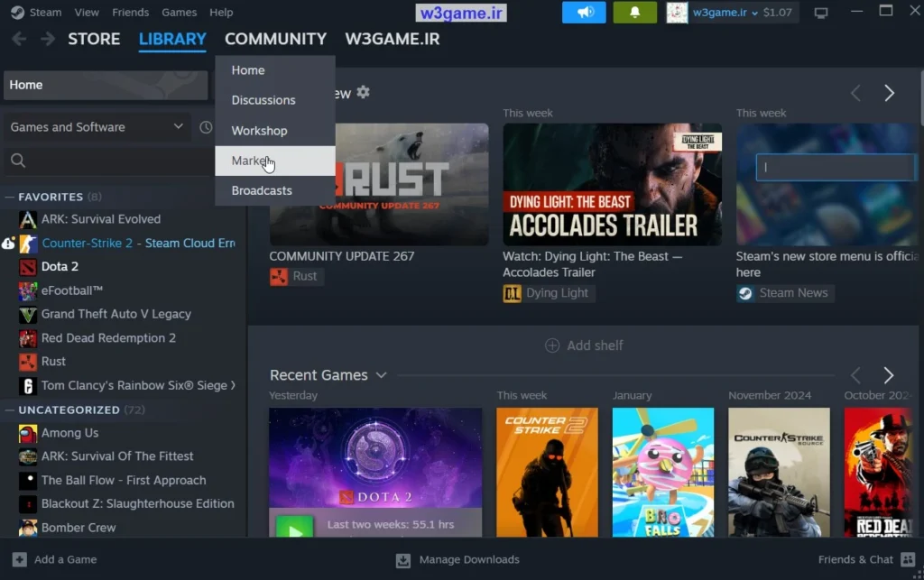Switch to the STORE tab
The width and height of the screenshot is (924, 580).
pos(94,39)
